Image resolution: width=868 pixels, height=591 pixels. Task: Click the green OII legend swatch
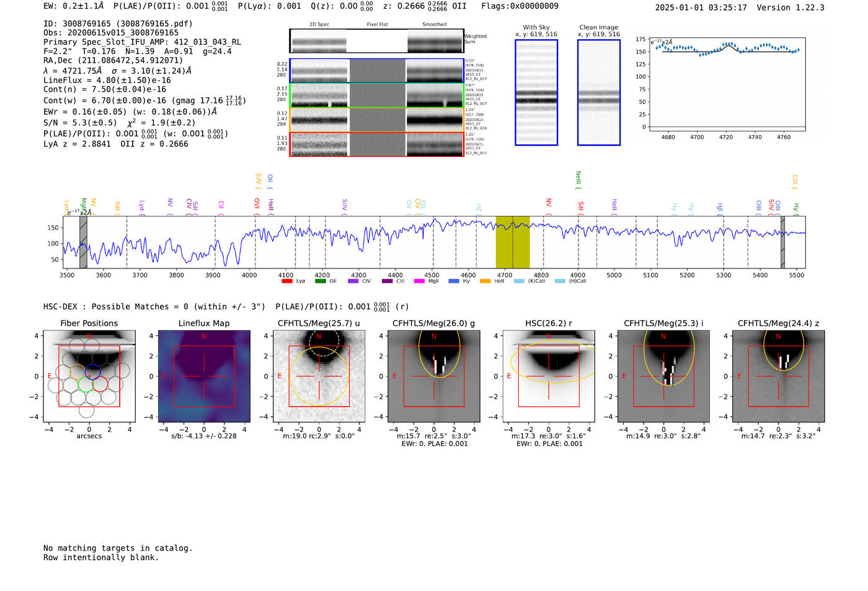click(320, 281)
